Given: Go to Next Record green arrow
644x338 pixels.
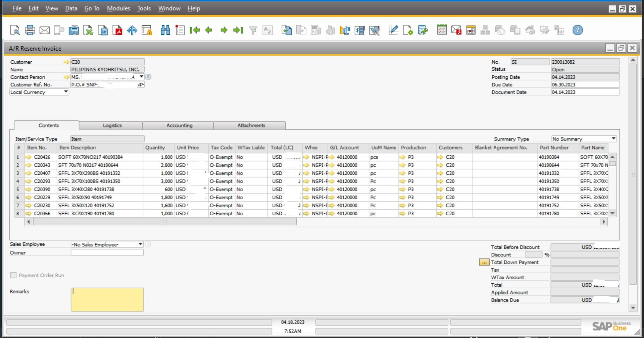Looking at the screenshot, I should coord(224,30).
